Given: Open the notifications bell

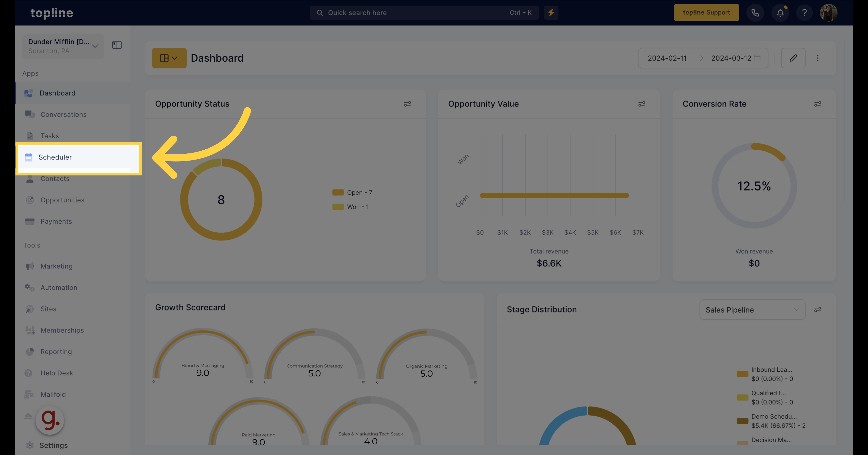Looking at the screenshot, I should [780, 13].
